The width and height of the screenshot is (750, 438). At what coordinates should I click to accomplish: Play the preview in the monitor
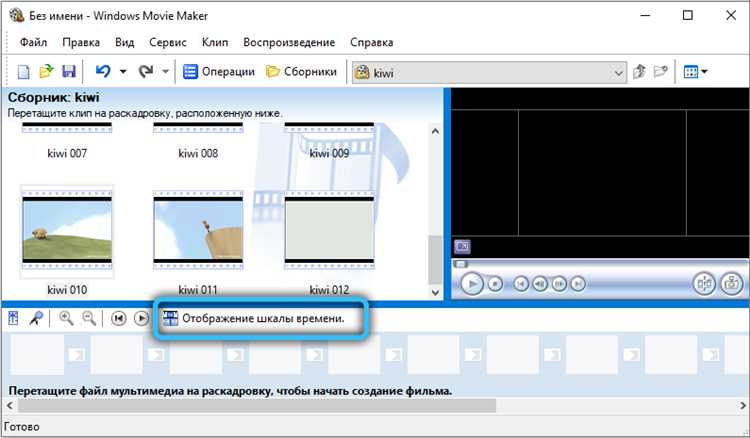pyautogui.click(x=472, y=284)
